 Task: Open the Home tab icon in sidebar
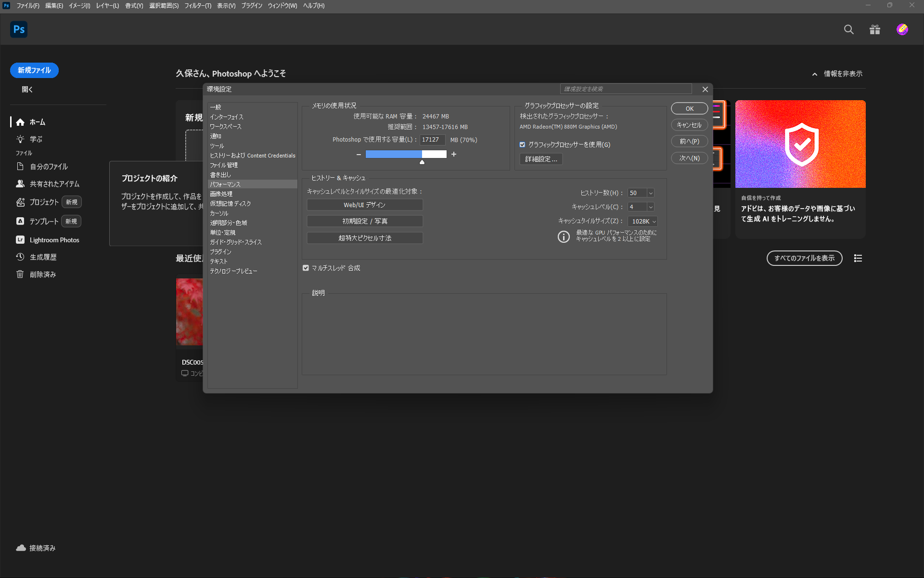click(x=20, y=122)
